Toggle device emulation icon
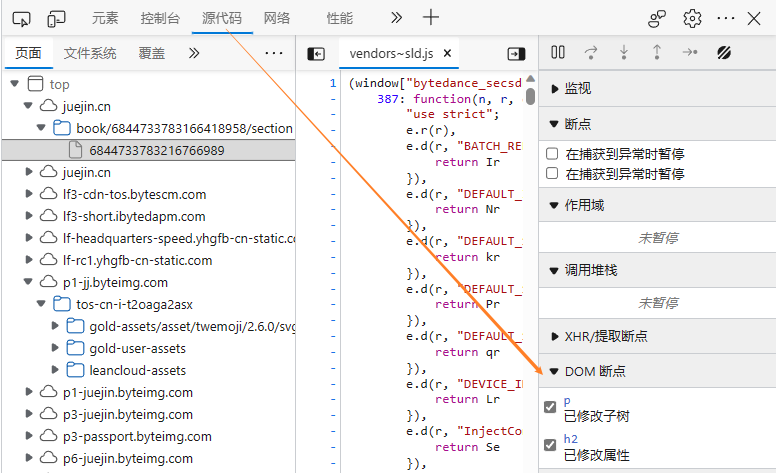 click(57, 18)
